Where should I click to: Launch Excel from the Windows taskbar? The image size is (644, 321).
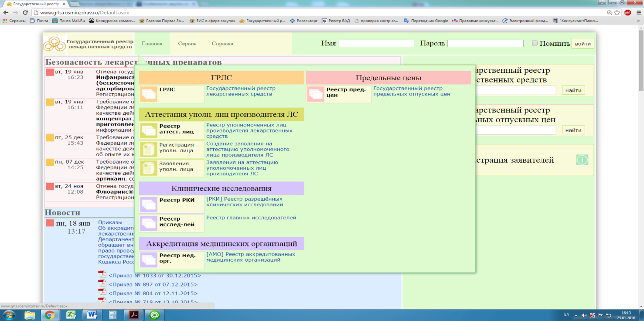pos(72,314)
